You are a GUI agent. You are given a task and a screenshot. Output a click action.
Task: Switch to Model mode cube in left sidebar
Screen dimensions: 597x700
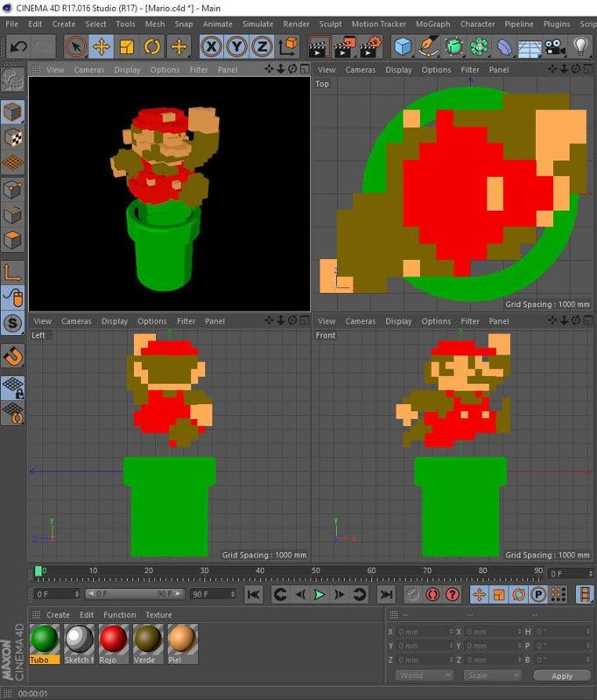tap(12, 112)
